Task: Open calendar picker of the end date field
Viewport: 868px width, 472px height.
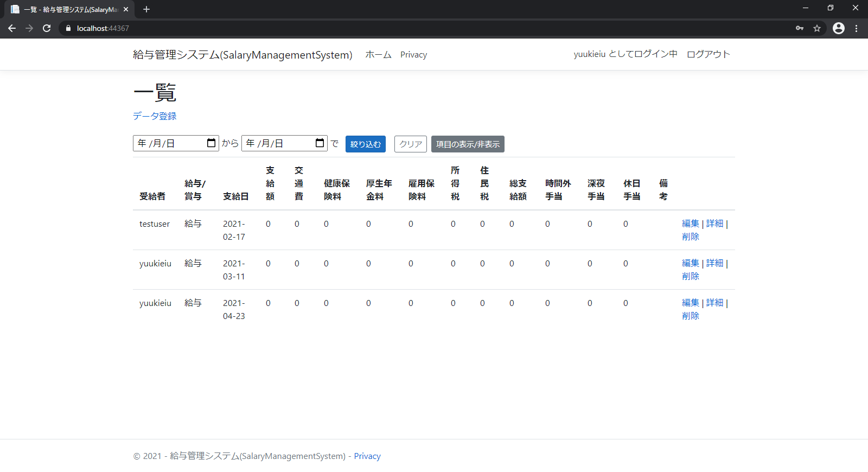Action: click(x=320, y=143)
